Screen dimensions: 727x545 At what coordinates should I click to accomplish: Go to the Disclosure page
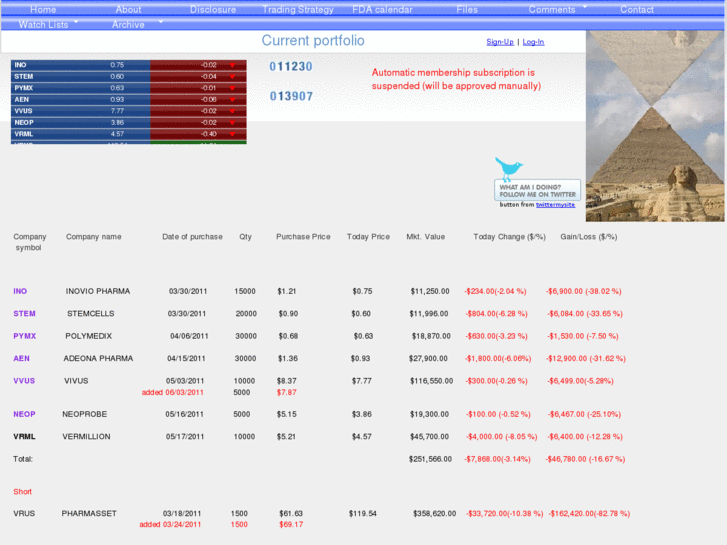coord(213,9)
